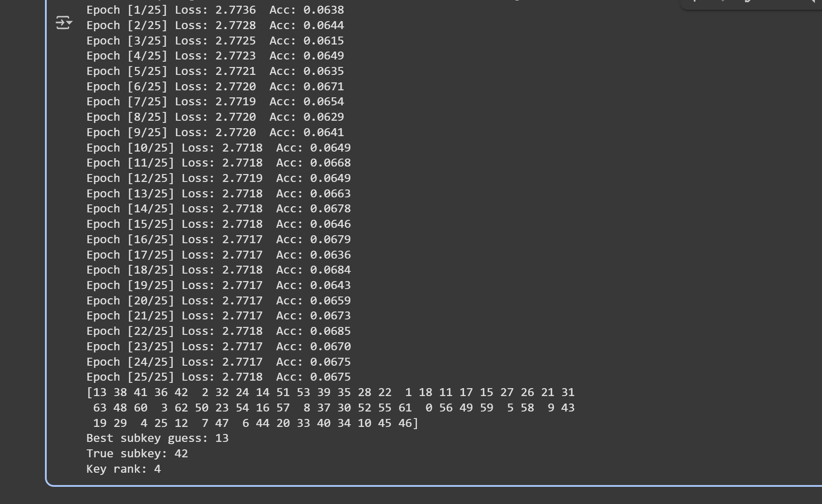Click the move cell up arrow
The image size is (822, 504).
click(x=695, y=1)
